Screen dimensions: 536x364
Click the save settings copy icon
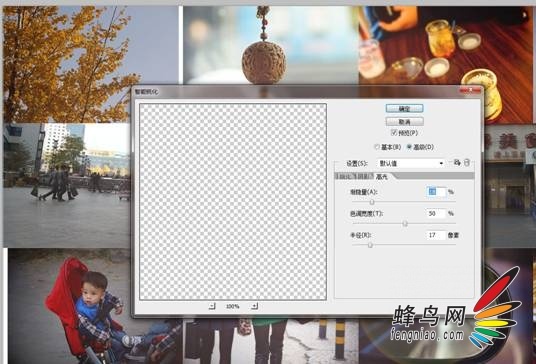coord(457,163)
